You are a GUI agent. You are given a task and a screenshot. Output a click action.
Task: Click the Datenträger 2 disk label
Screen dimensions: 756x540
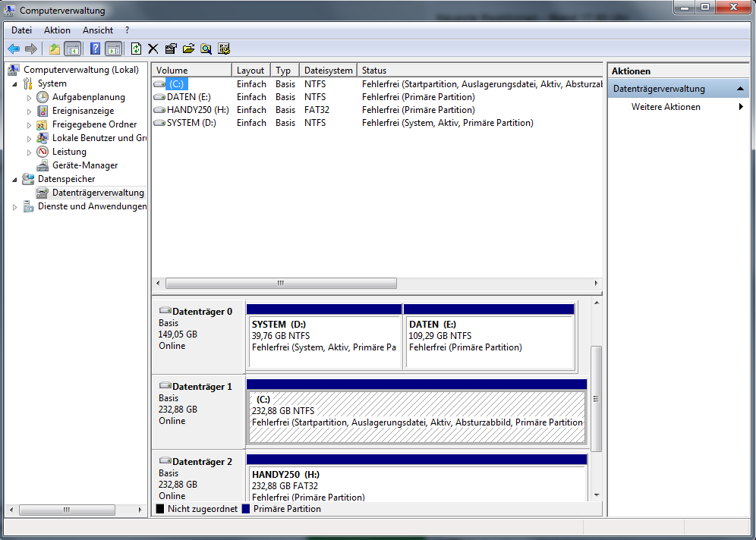202,462
